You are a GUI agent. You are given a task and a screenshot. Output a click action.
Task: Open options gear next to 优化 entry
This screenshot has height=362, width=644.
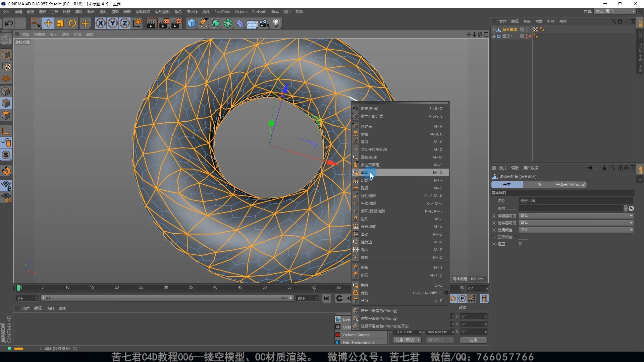pyautogui.click(x=446, y=293)
